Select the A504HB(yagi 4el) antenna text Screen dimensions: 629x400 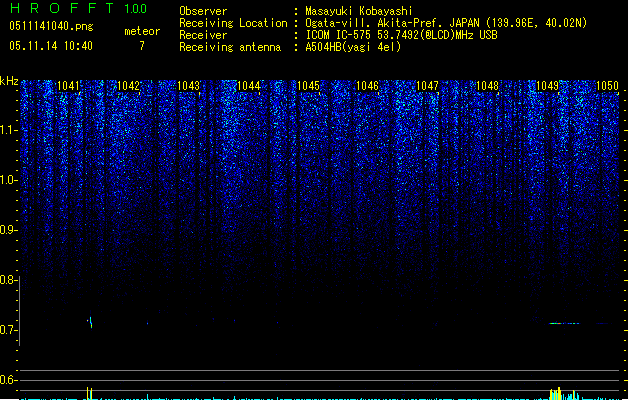point(353,47)
